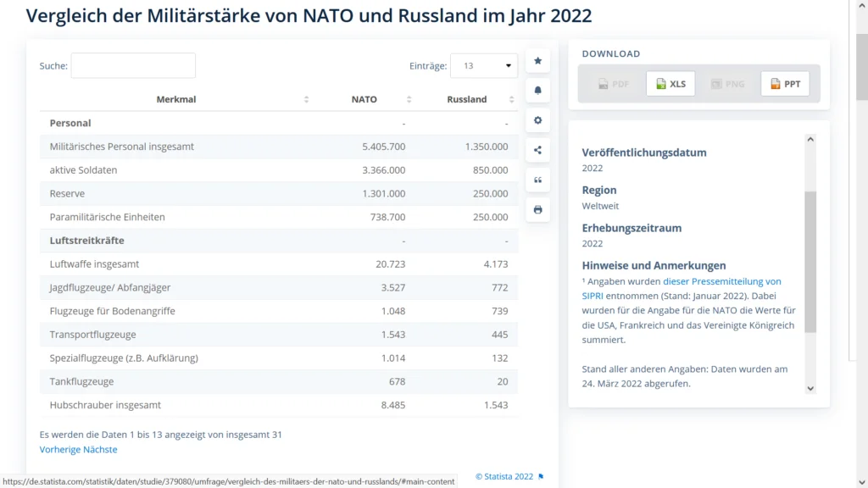Click the star favorite icon
868x488 pixels.
tap(537, 61)
